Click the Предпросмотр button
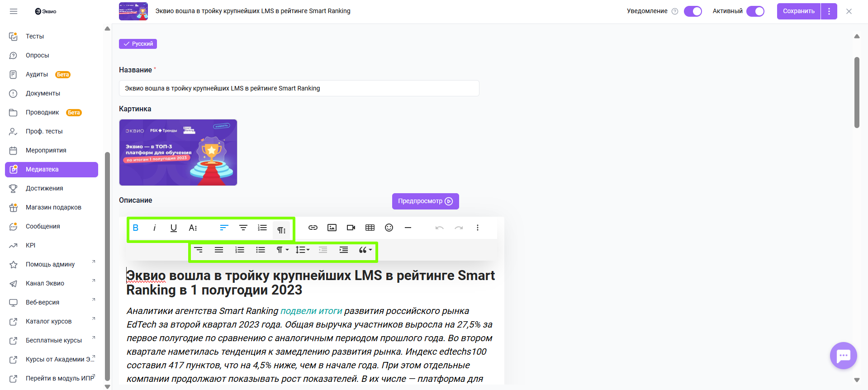The width and height of the screenshot is (868, 390). (x=426, y=201)
